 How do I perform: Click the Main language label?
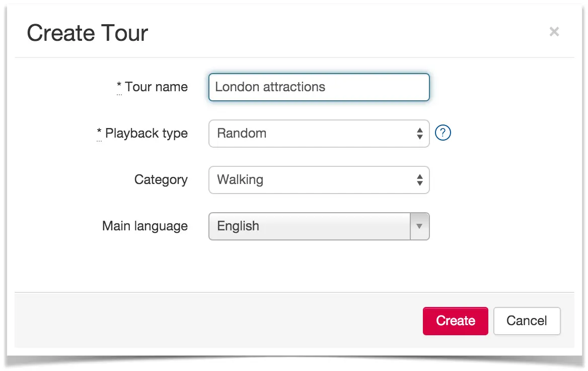click(x=145, y=226)
